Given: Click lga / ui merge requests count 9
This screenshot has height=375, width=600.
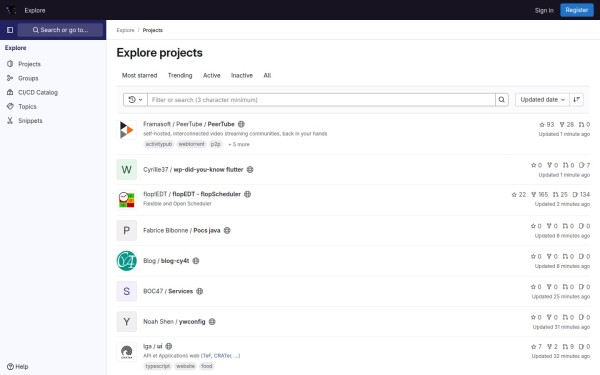Looking at the screenshot, I should click(x=568, y=347).
